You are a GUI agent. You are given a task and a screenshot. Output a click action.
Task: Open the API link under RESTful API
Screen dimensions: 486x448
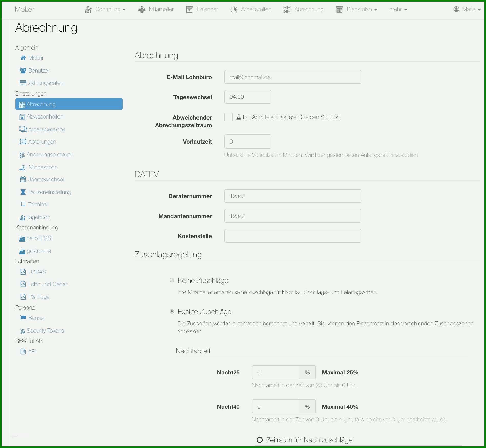(28, 351)
